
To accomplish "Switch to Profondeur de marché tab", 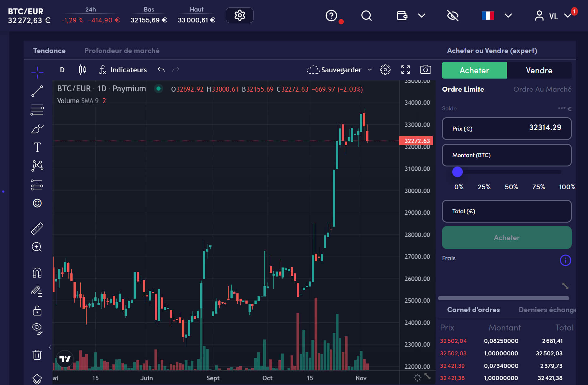I will [x=122, y=51].
